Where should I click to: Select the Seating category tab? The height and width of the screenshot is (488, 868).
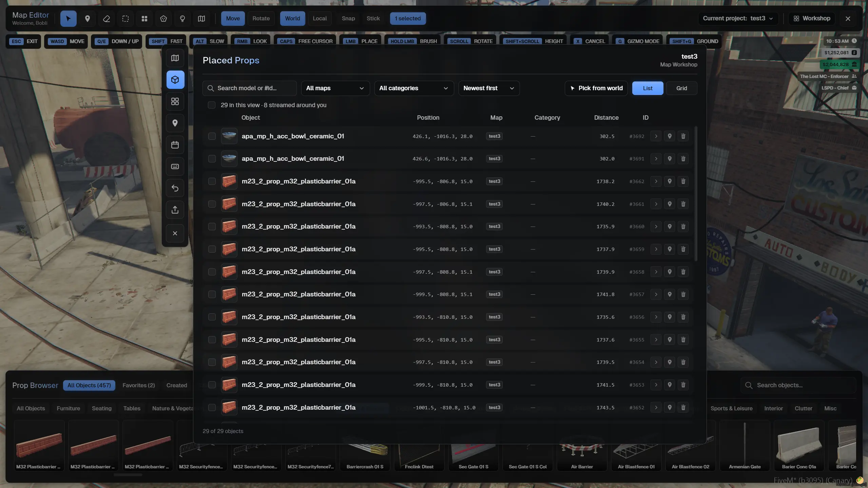pyautogui.click(x=101, y=408)
